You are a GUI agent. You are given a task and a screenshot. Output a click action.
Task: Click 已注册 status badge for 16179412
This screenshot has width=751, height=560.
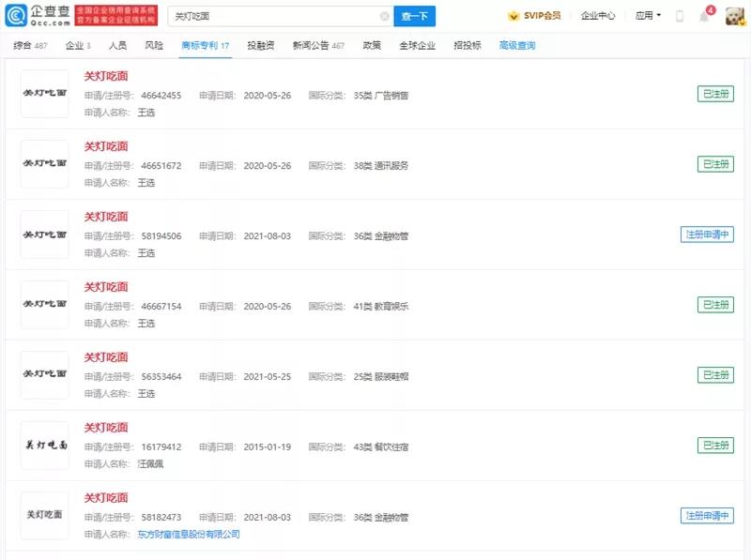point(715,446)
